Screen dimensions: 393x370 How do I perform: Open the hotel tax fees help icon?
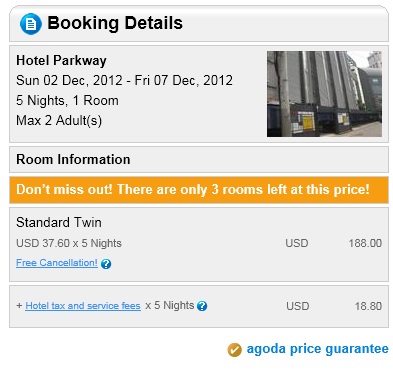click(202, 306)
